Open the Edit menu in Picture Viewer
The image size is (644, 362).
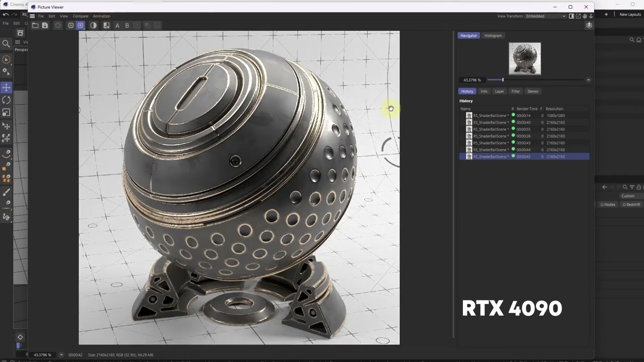[52, 16]
